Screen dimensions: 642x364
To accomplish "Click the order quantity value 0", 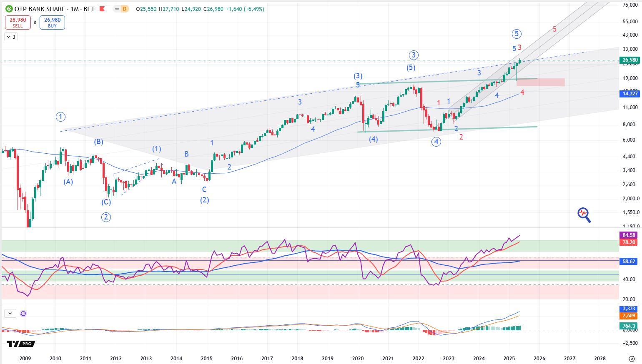I will point(35,23).
